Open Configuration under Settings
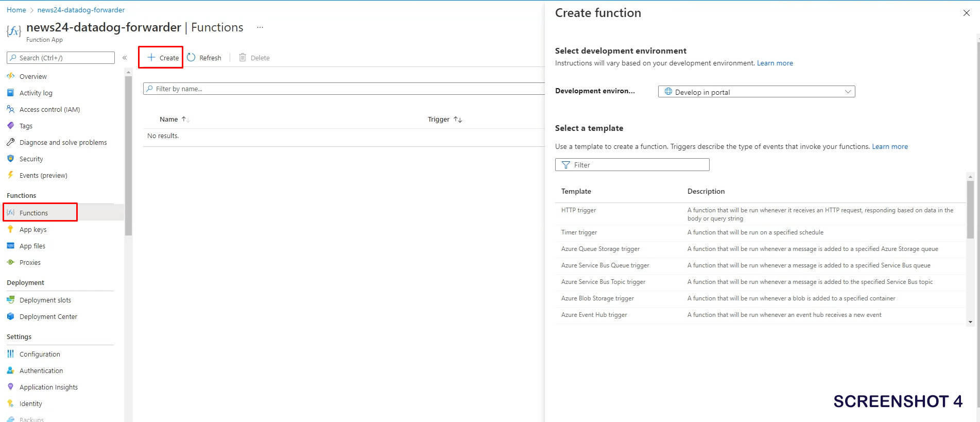 coord(40,354)
